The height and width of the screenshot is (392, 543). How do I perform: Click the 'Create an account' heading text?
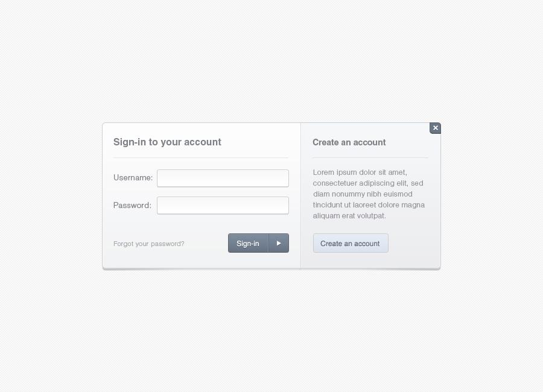tap(349, 142)
